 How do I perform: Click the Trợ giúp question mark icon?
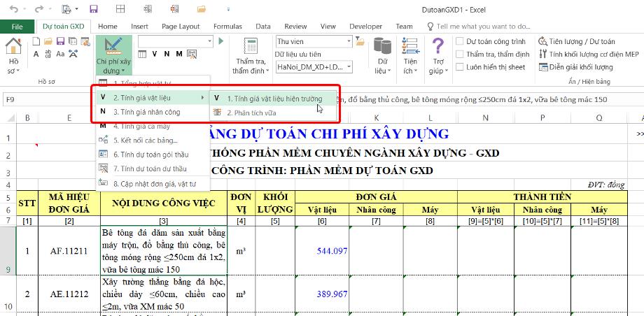(x=437, y=48)
